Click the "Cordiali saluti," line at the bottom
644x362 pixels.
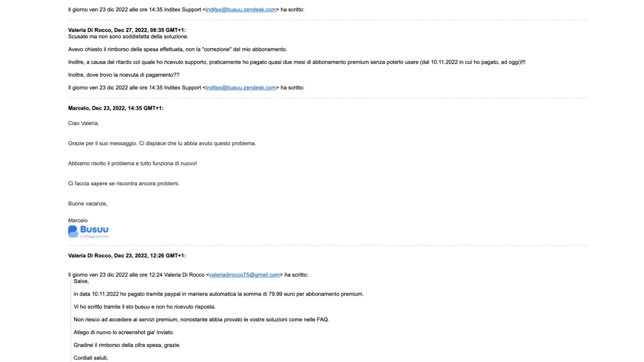tap(91, 358)
